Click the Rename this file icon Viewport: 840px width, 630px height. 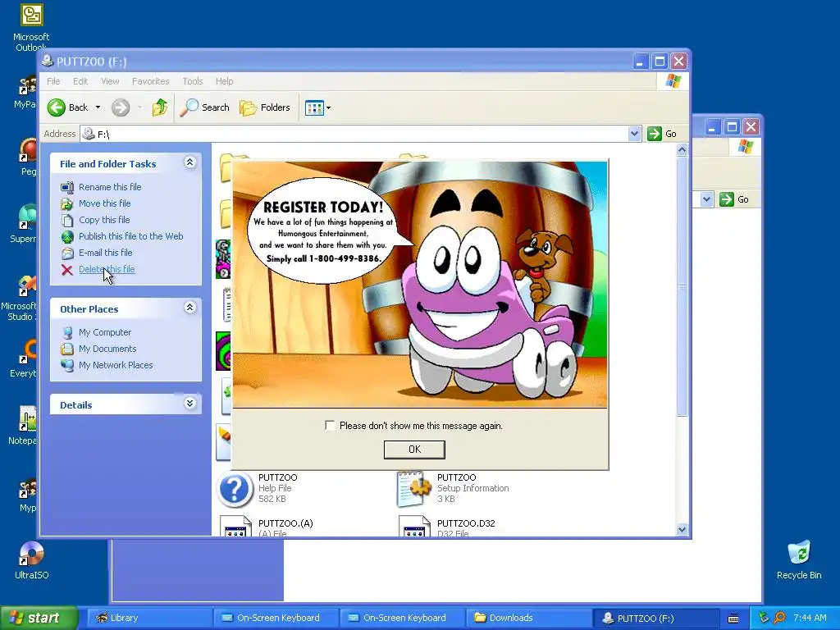[67, 187]
